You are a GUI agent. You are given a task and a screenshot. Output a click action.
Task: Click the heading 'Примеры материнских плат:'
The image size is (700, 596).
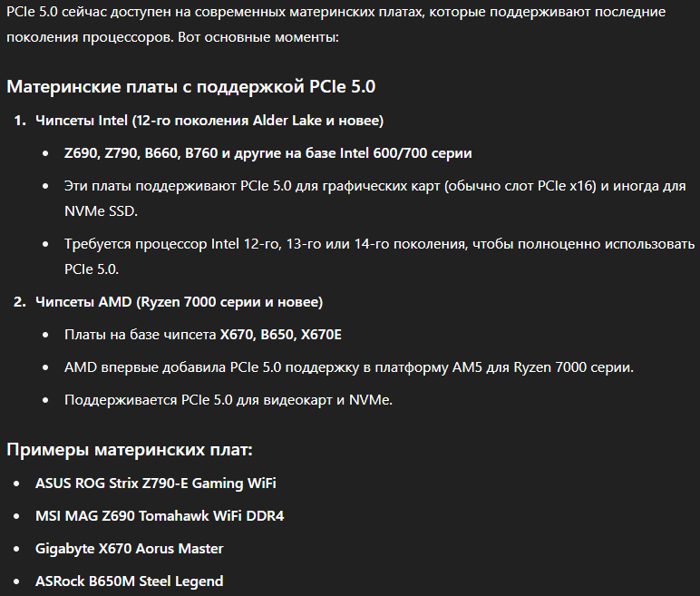[130, 449]
